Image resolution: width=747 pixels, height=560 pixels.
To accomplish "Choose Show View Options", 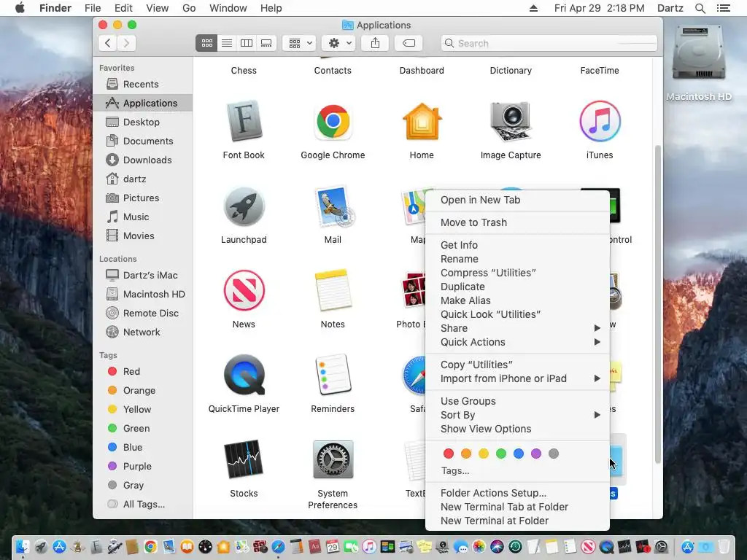I will tap(517, 429).
